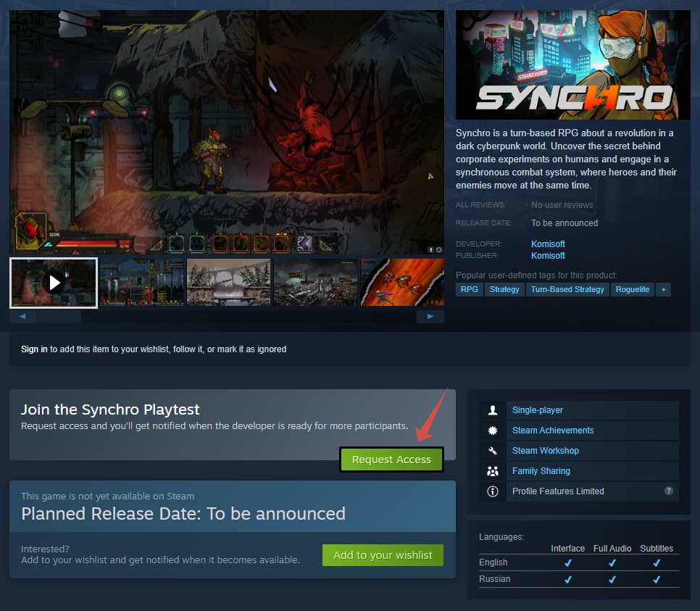Image resolution: width=700 pixels, height=611 pixels.
Task: Click the Single-player person icon
Action: click(x=493, y=410)
